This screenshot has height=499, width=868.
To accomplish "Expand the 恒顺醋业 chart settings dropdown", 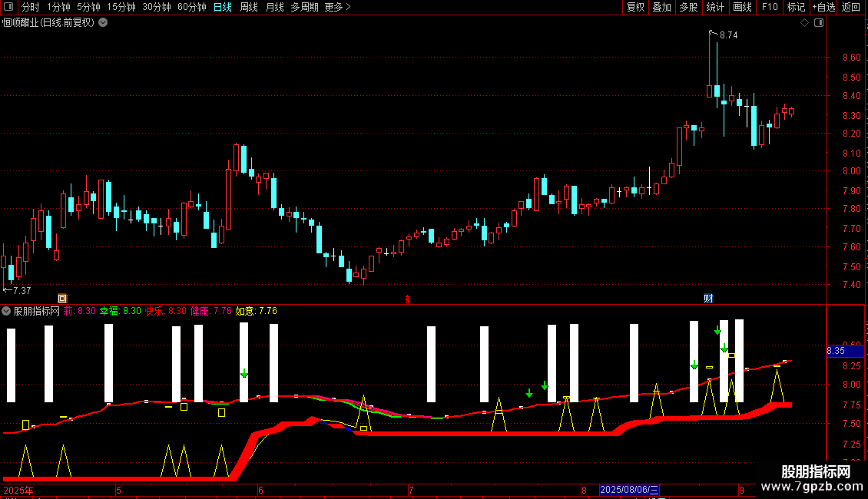I will click(103, 23).
